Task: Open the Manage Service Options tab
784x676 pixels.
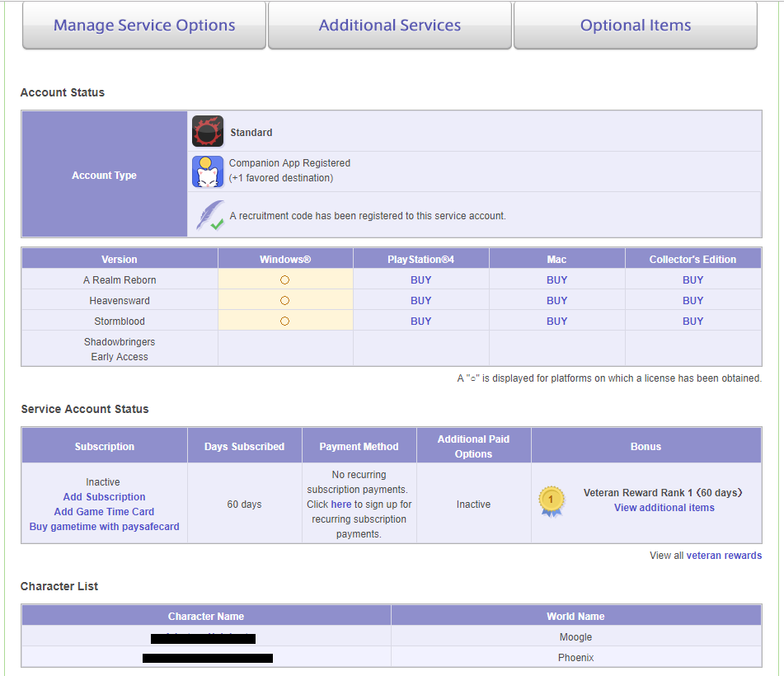Action: [144, 26]
